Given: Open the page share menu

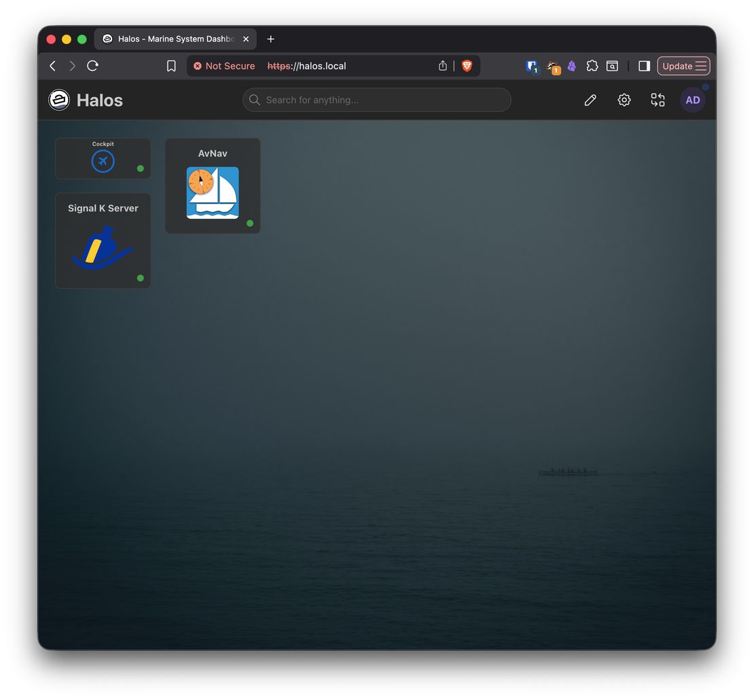Looking at the screenshot, I should (442, 66).
